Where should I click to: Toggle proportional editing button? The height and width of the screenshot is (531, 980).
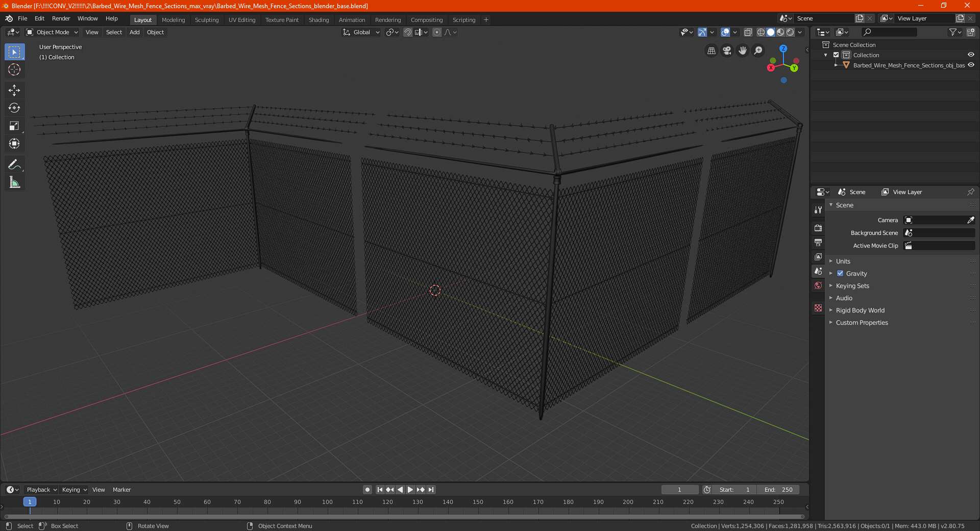point(437,32)
